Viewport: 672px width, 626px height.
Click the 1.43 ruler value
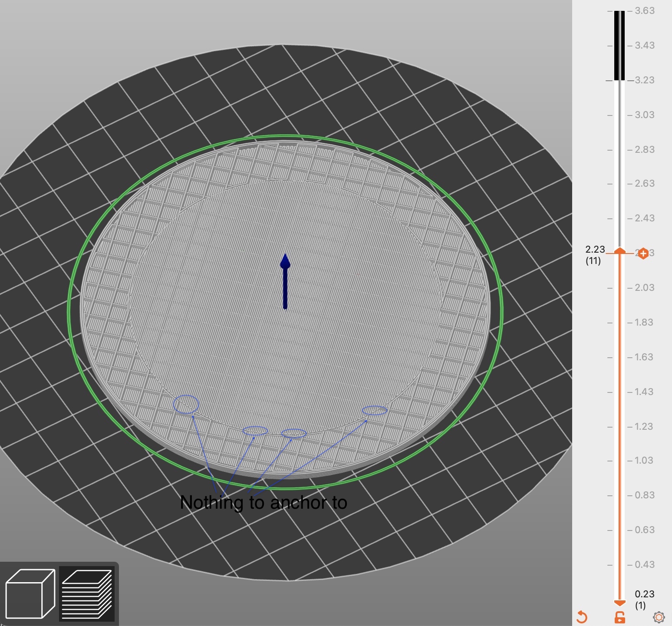point(644,392)
